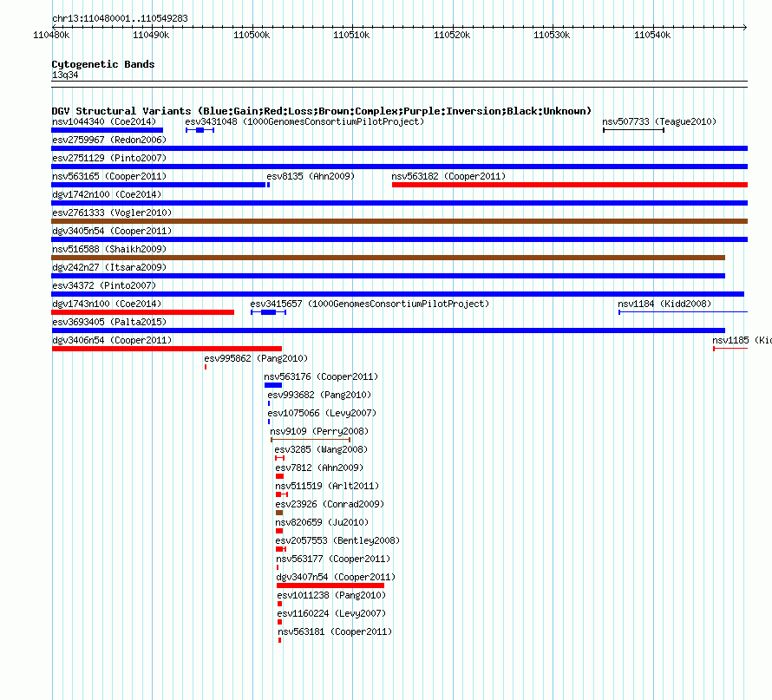Click esv7812 (Ahn2009) label
This screenshot has height=700, width=772.
coord(319,468)
